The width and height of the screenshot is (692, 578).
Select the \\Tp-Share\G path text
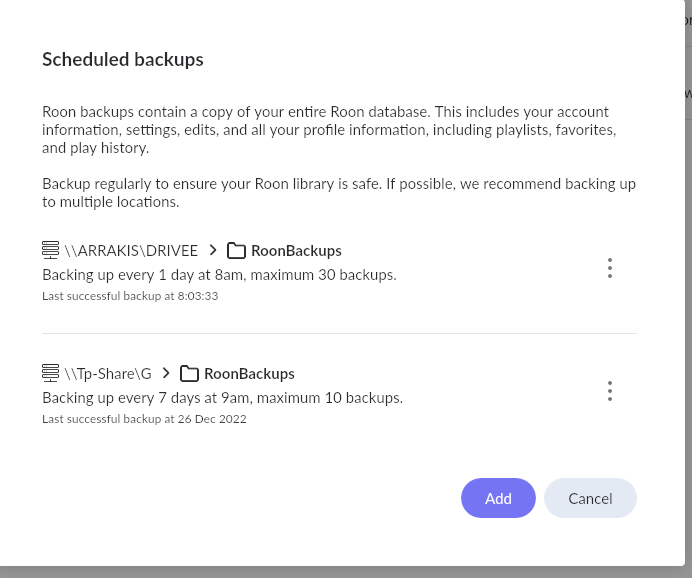point(108,374)
